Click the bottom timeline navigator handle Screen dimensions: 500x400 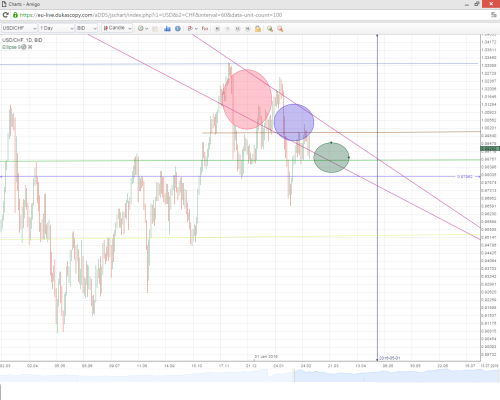294,375
